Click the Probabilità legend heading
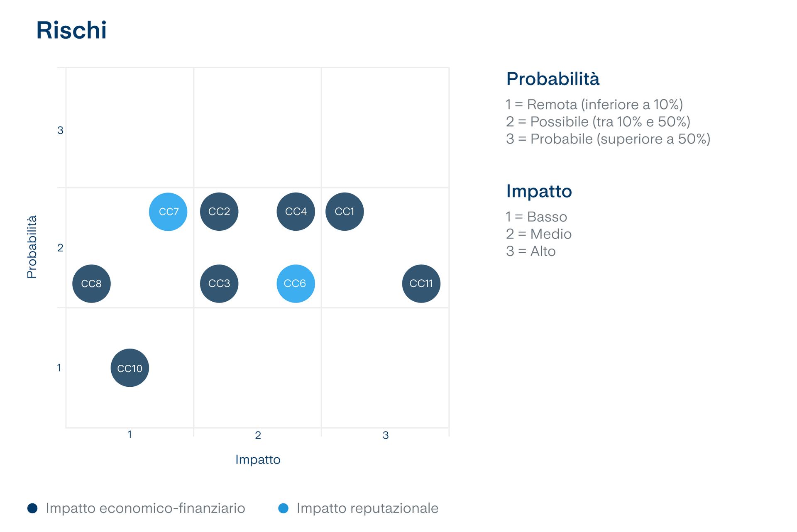Image resolution: width=797 pixels, height=532 pixels. (553, 79)
